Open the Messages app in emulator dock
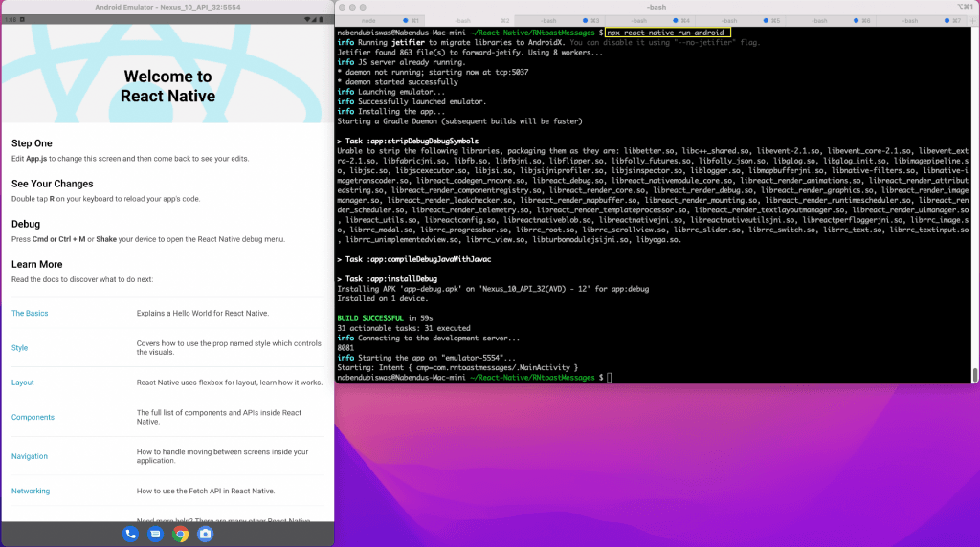The width and height of the screenshot is (980, 547). 155,535
